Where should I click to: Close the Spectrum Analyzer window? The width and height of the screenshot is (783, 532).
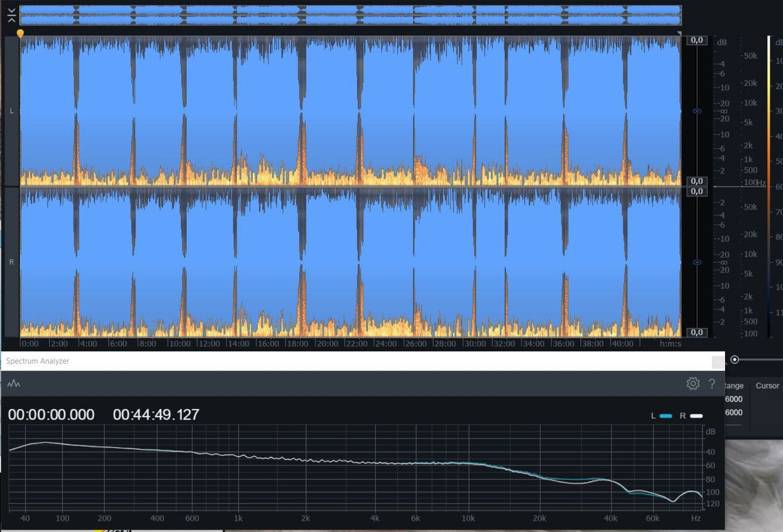coord(718,361)
